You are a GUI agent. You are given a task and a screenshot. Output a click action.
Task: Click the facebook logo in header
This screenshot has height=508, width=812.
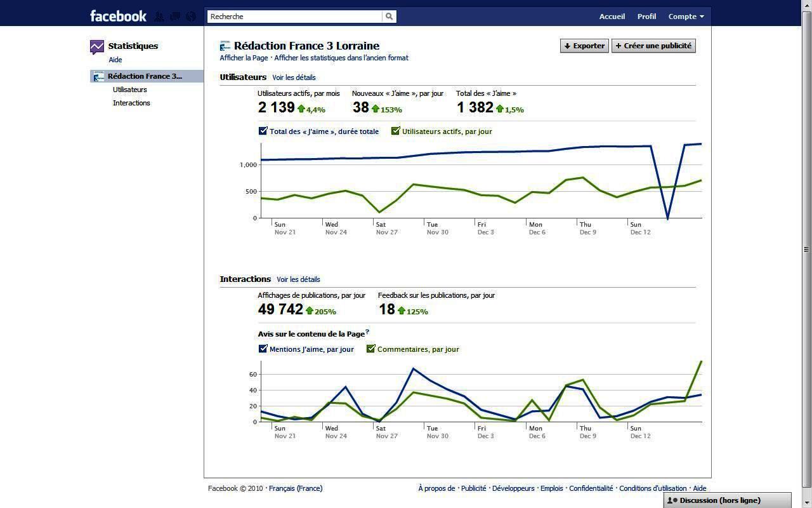coord(118,16)
